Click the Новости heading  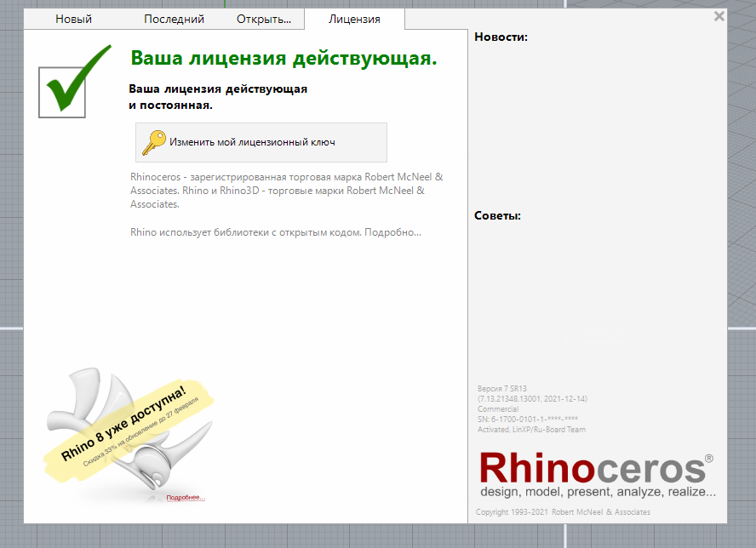[x=501, y=37]
